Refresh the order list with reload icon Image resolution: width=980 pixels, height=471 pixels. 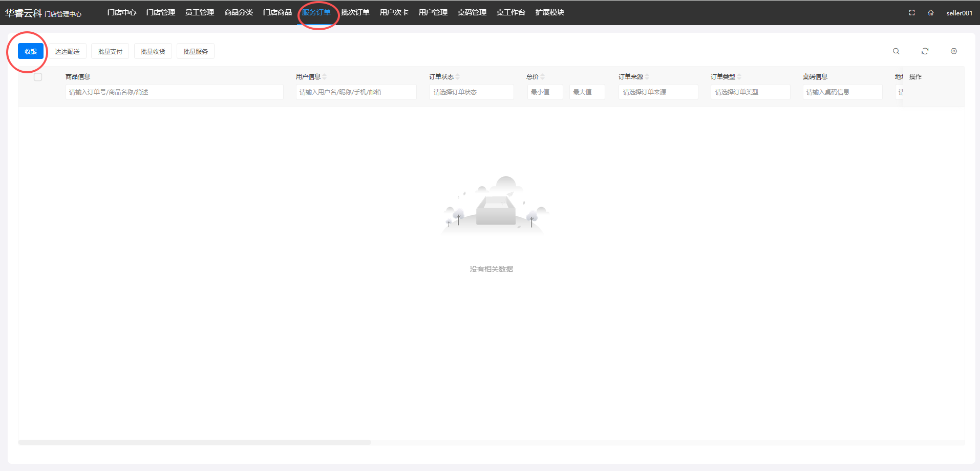[925, 51]
